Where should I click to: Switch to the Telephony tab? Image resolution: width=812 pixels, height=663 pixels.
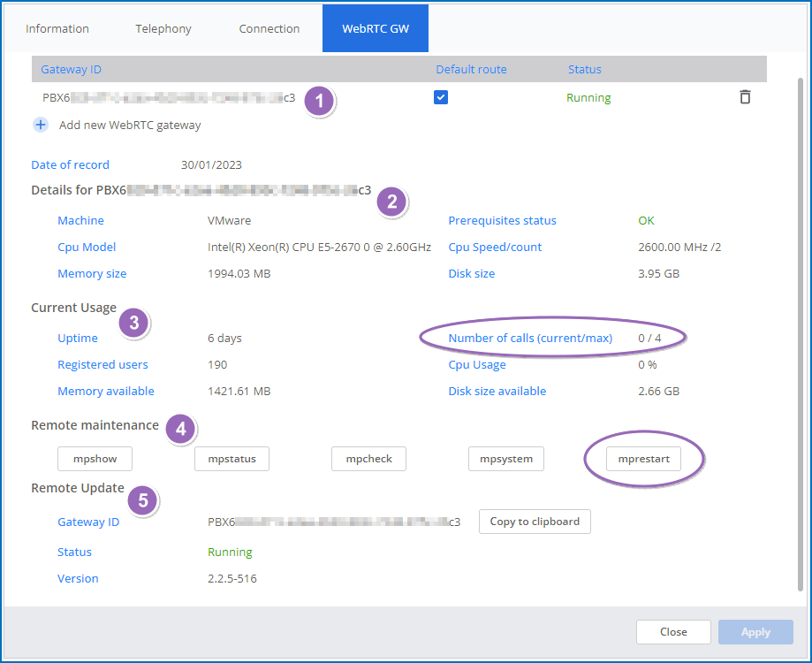163,28
